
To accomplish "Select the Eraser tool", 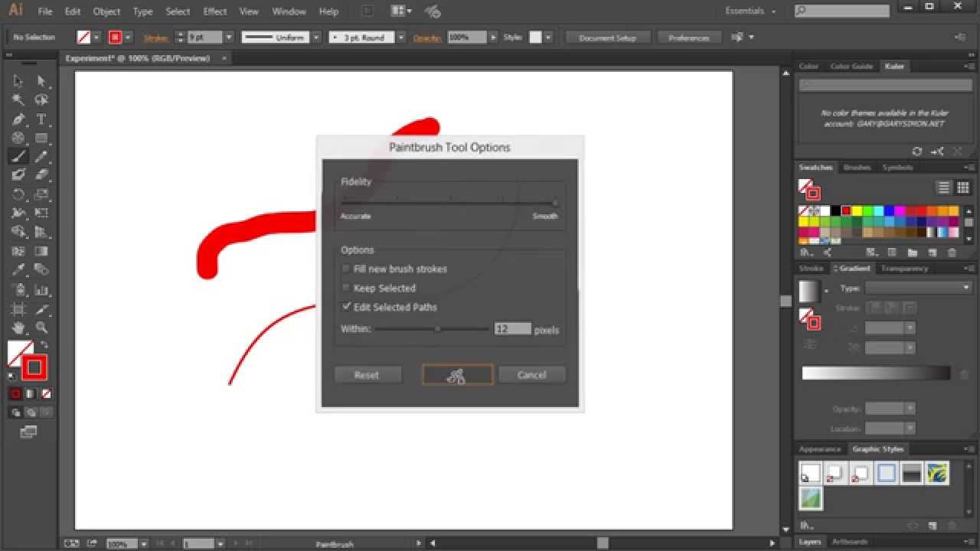I will click(x=41, y=175).
